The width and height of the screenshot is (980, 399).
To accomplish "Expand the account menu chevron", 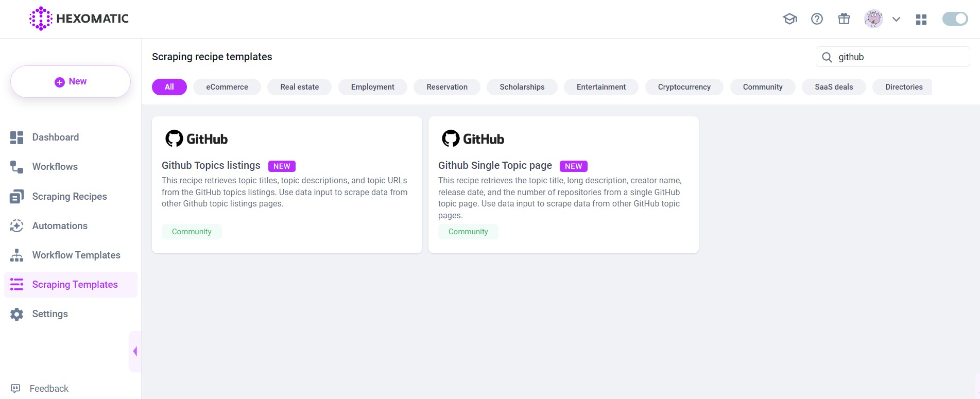I will [896, 19].
